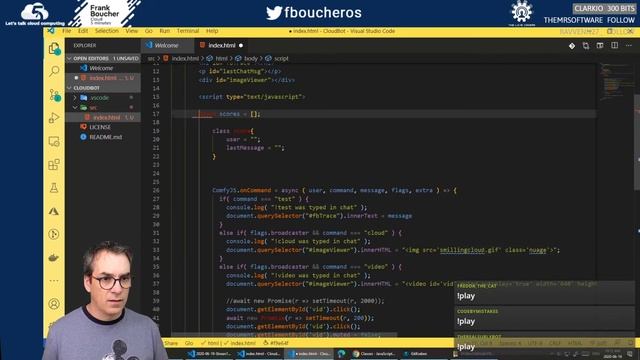Show additional views ellipsis in activity bar

pos(54,281)
